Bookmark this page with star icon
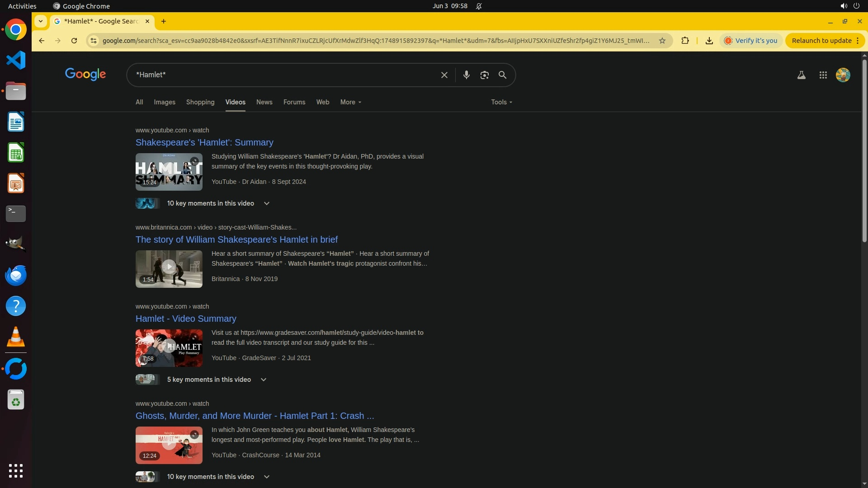This screenshot has height=488, width=868. [662, 41]
